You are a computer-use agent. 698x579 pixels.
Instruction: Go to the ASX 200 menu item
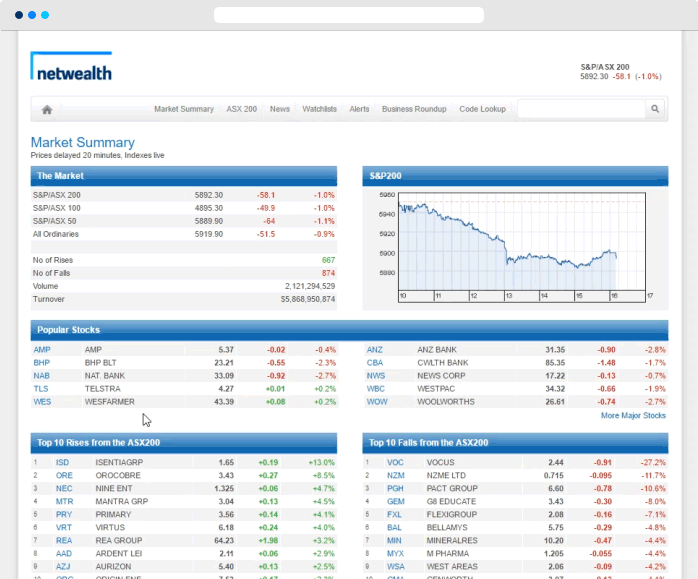(x=242, y=109)
